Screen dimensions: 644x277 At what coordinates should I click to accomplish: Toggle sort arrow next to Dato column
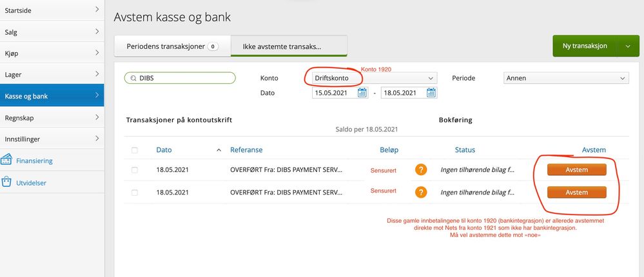219,150
